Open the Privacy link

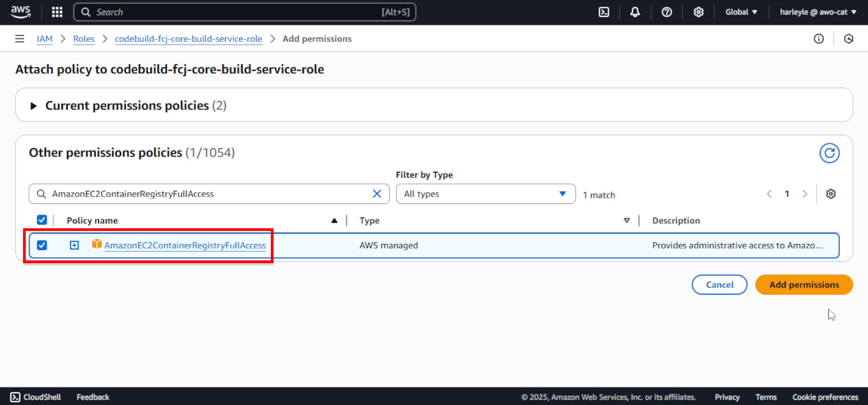coord(727,397)
